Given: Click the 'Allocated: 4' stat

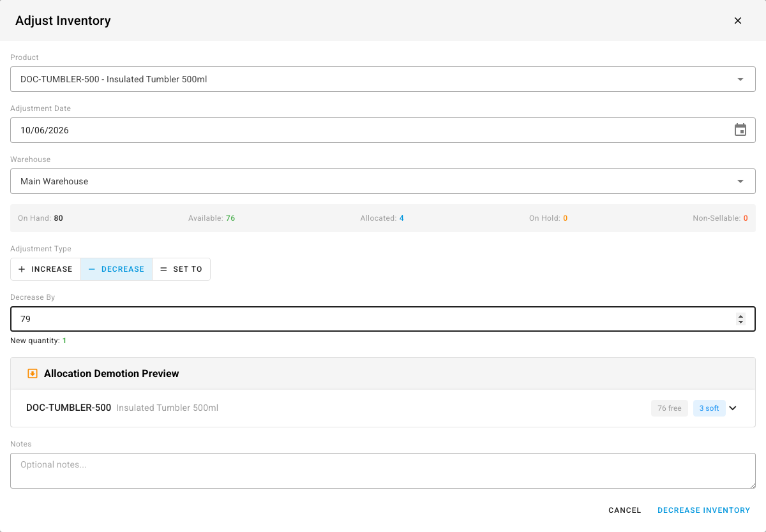Looking at the screenshot, I should 382,218.
